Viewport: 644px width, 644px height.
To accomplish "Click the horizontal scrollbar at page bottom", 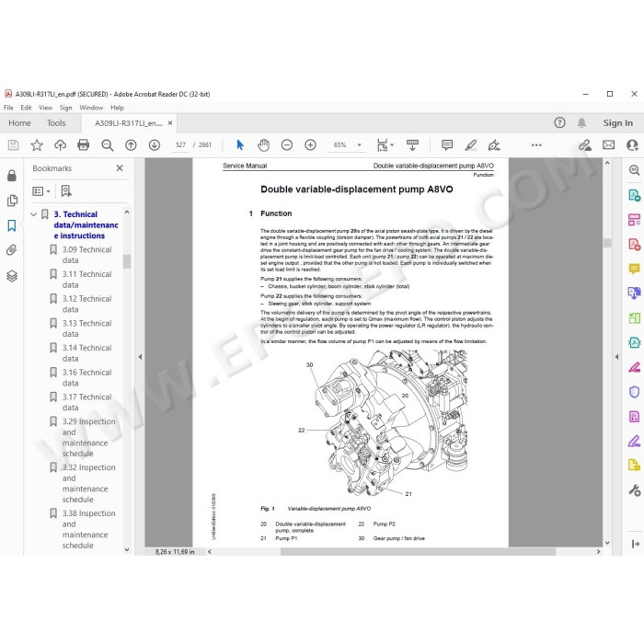I will [x=418, y=551].
